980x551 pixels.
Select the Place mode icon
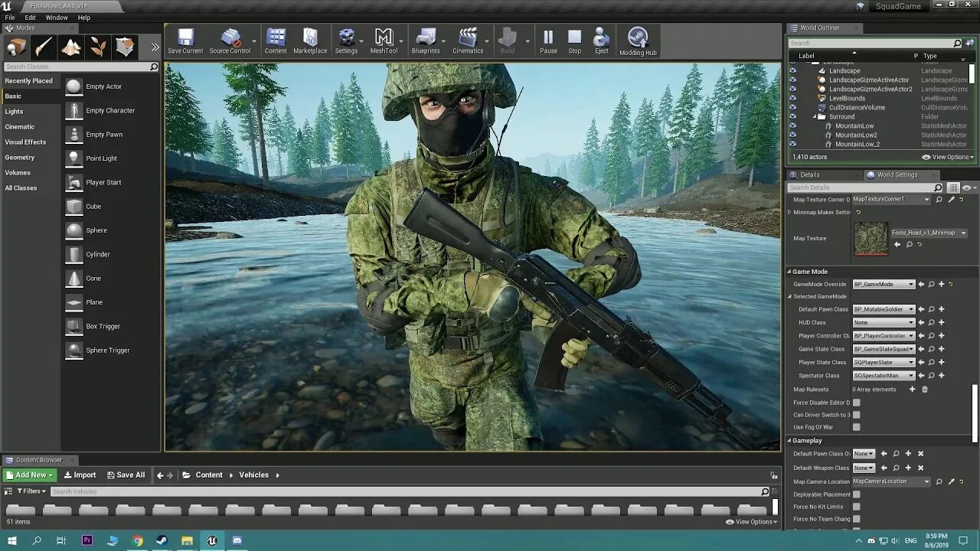pyautogui.click(x=16, y=47)
